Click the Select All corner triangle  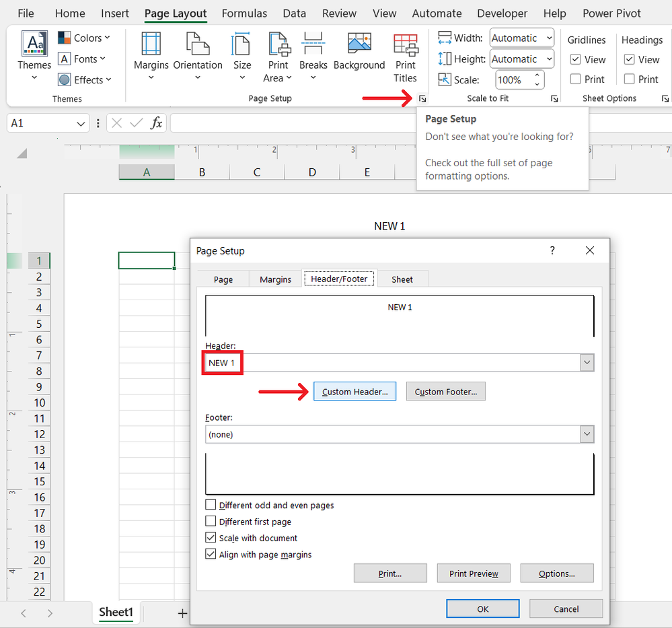click(x=22, y=153)
